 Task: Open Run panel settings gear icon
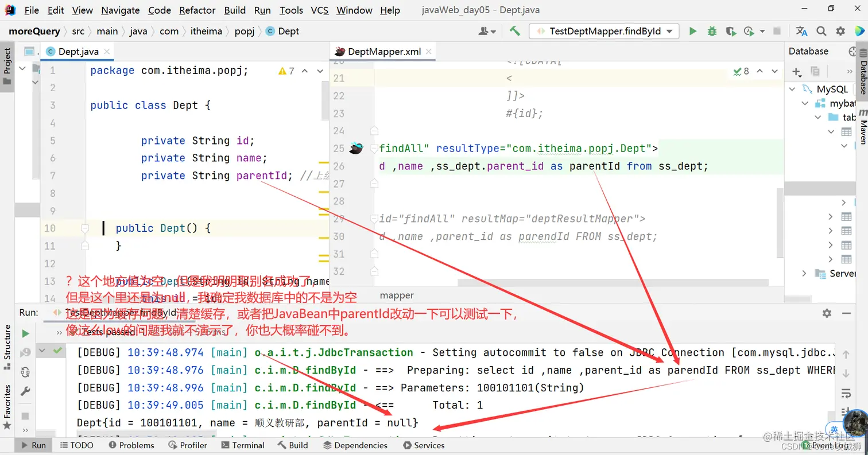coord(827,313)
